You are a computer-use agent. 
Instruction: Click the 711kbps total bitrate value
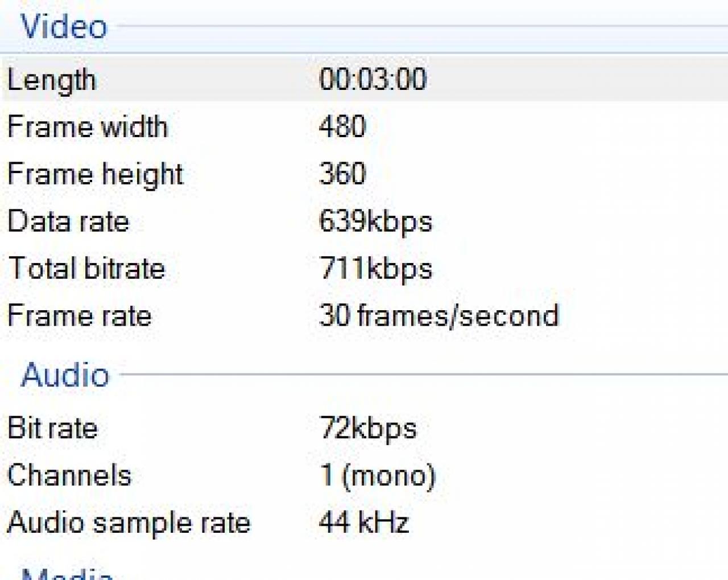[375, 269]
